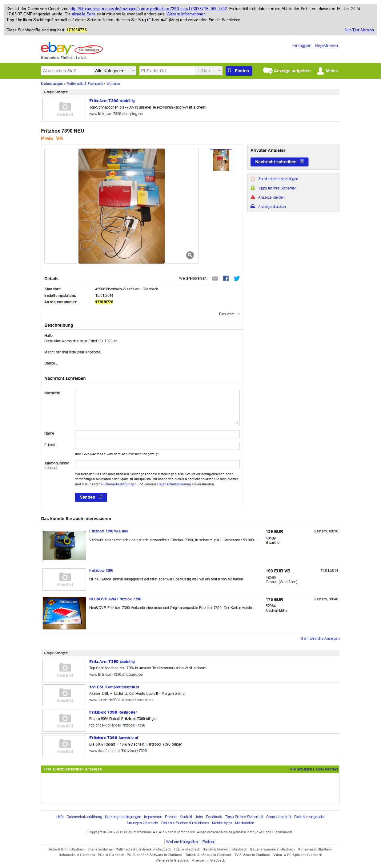The height and width of the screenshot is (868, 381).
Task: Share listing via email envelope icon
Action: click(215, 278)
